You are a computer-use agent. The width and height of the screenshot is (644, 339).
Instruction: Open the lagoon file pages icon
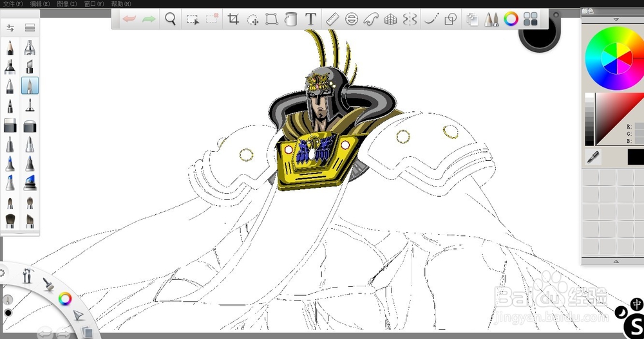86,331
